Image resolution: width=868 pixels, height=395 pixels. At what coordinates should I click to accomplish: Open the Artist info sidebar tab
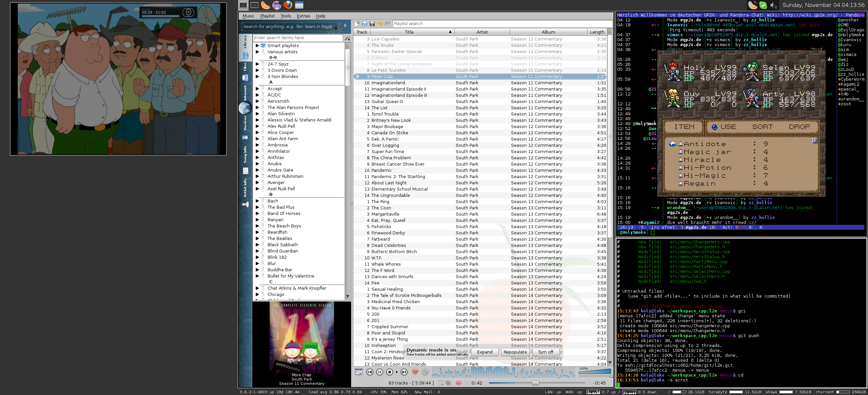(x=245, y=192)
